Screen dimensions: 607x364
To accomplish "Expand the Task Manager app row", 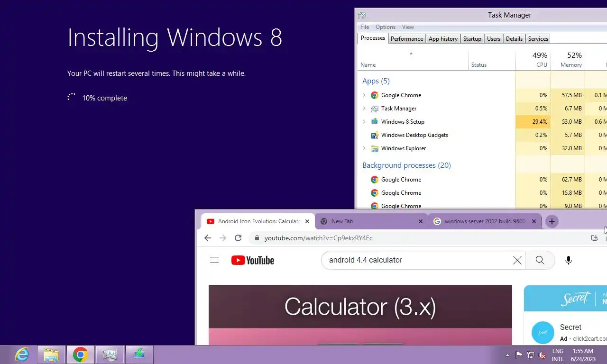I will [x=364, y=109].
